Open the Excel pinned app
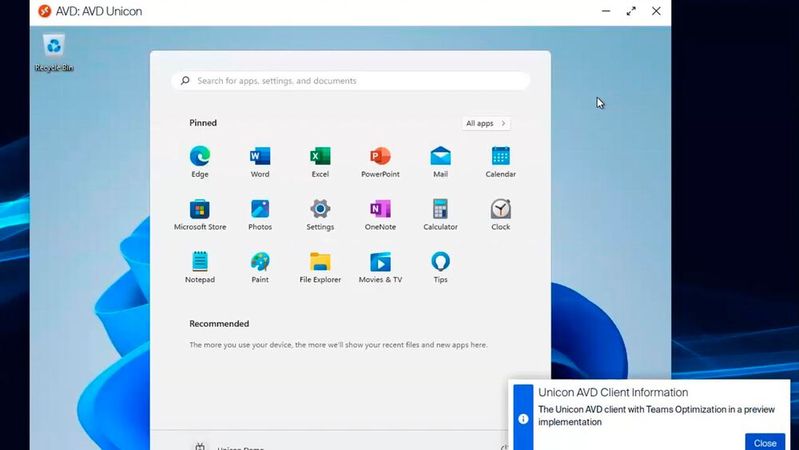 (x=320, y=162)
